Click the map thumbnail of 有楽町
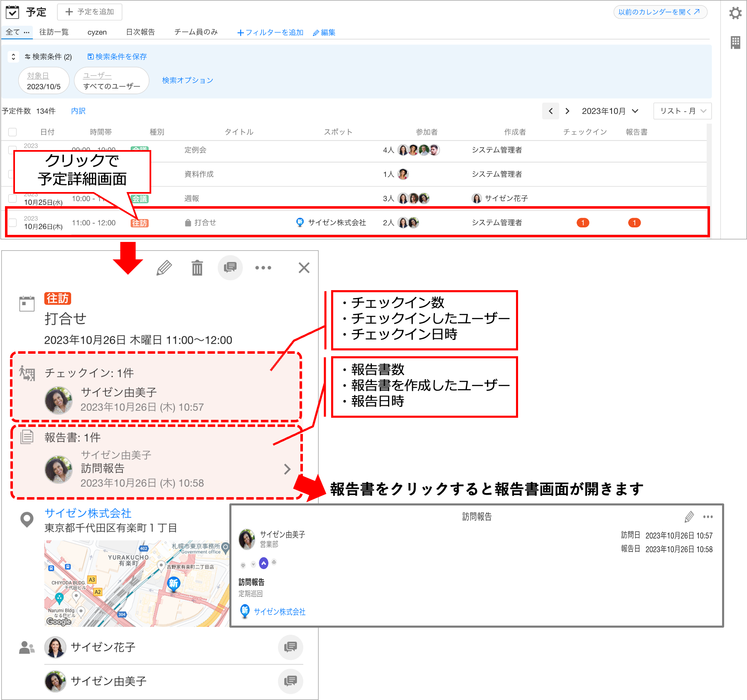The height and width of the screenshot is (700, 747). click(x=137, y=584)
